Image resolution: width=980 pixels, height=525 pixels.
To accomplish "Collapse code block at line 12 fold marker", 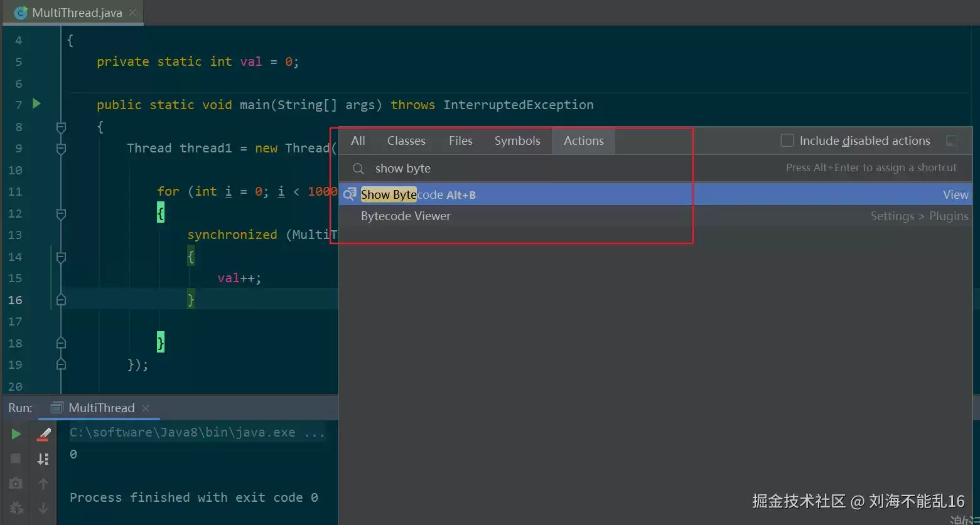I will click(61, 214).
